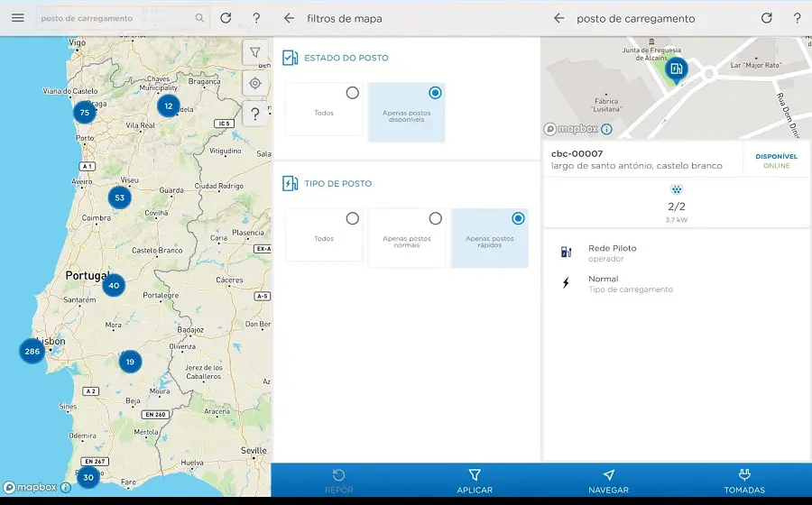Tap the charging station pin on the map
812x505 pixels.
point(676,69)
